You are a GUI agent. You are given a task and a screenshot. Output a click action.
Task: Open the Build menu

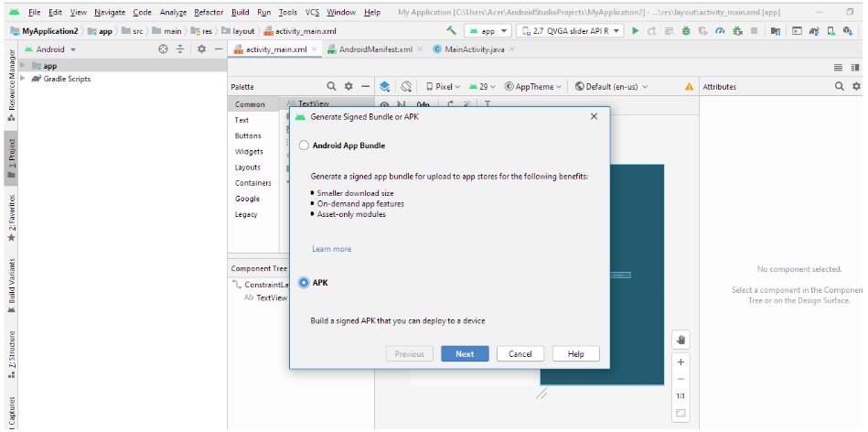pyautogui.click(x=240, y=13)
